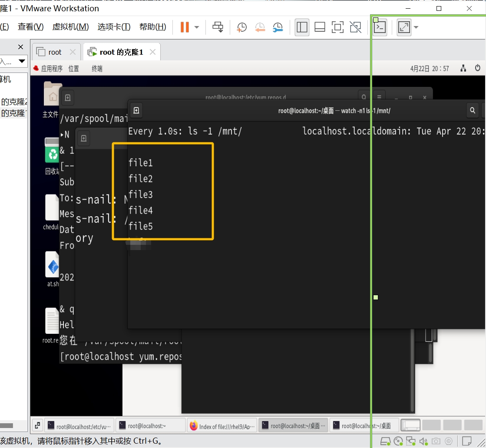Select the first workspace in switcher
Viewport: 486px width, 448px height.
[410, 425]
